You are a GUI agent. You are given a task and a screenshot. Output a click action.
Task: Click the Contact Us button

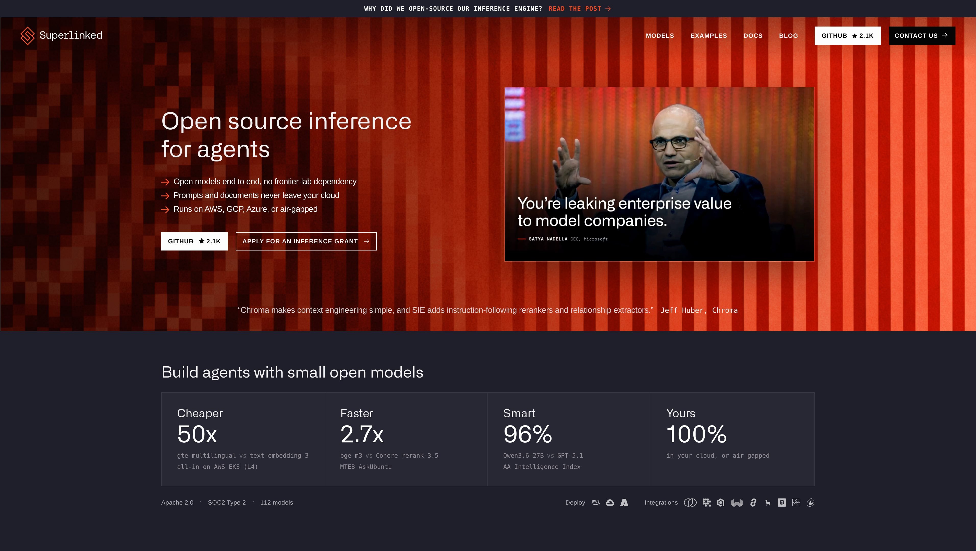pos(922,36)
